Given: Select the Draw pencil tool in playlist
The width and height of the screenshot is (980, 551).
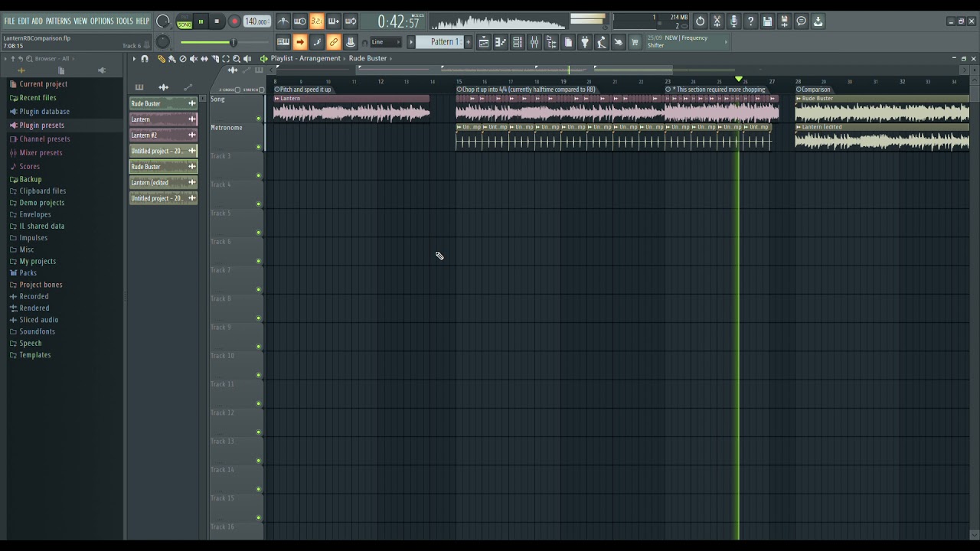Looking at the screenshot, I should [x=162, y=59].
